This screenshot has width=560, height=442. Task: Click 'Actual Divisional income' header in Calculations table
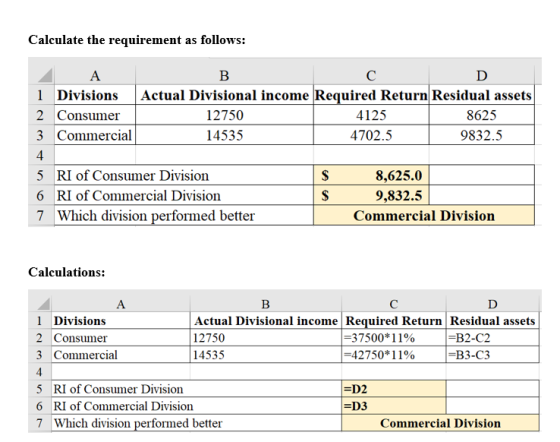point(266,321)
